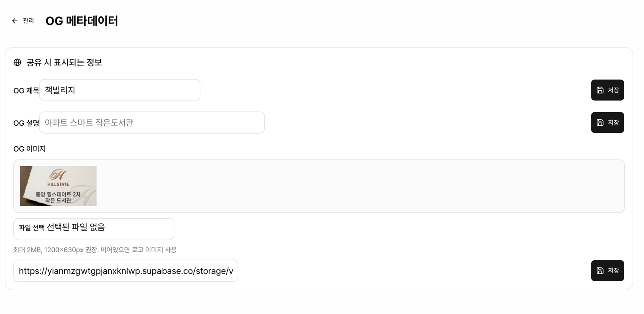The height and width of the screenshot is (314, 644).
Task: Click the floppy disk icon in OG 설명 row
Action: click(x=600, y=123)
